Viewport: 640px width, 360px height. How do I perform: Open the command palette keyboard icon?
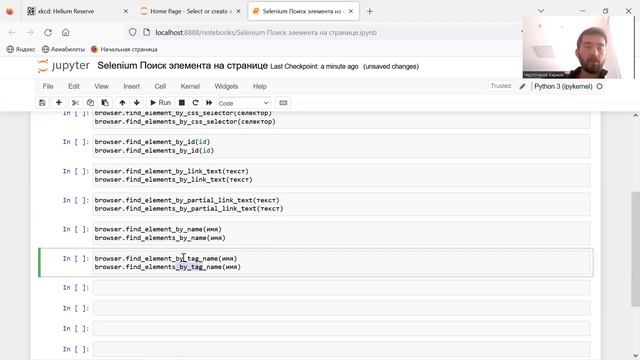[283, 103]
